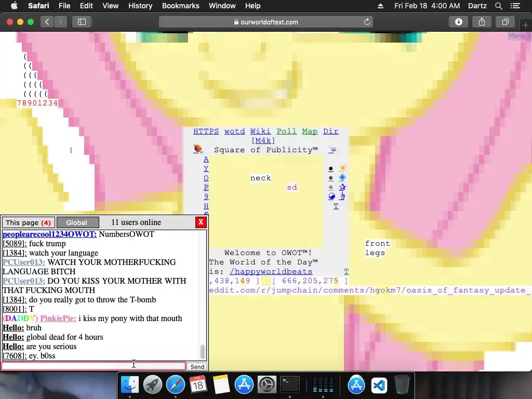Toggle the Safari sidebar
This screenshot has width=532, height=399.
82,22
